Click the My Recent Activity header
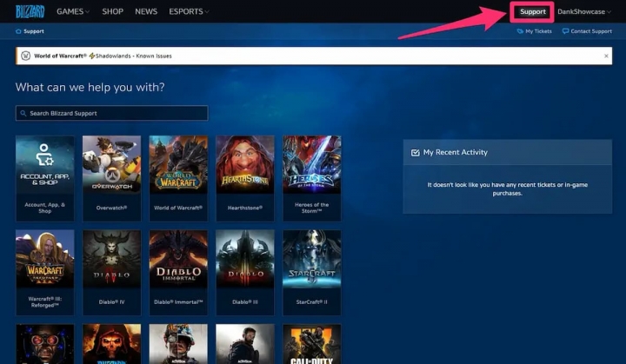This screenshot has height=364, width=626. point(508,152)
